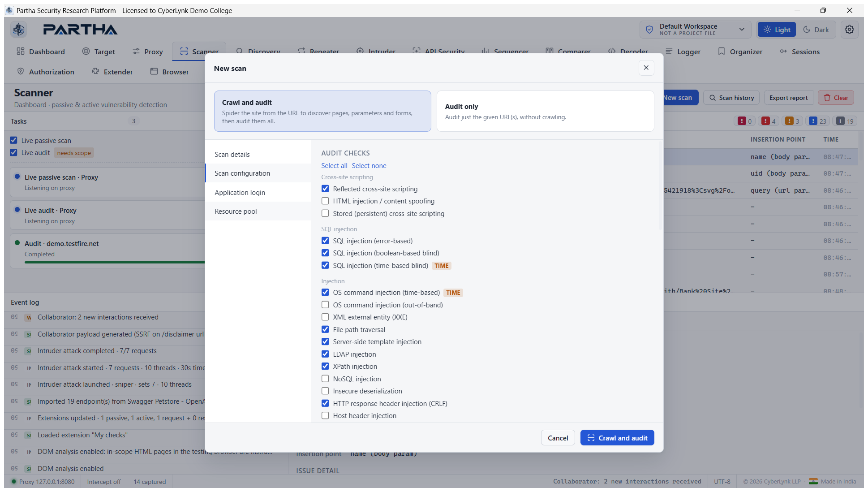The width and height of the screenshot is (868, 492).
Task: Click 'UTF-8' status bar entry
Action: pos(722,482)
